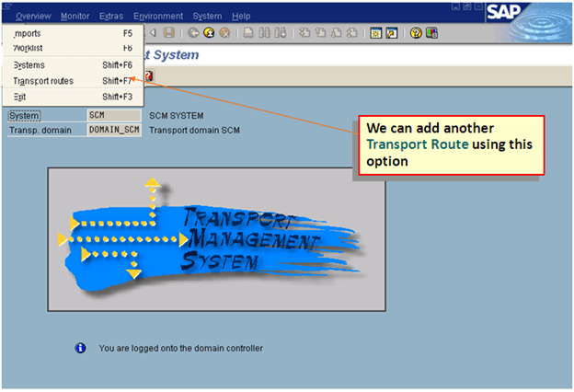Click the Find Next binoculars icon
This screenshot has width=574, height=392.
281,33
